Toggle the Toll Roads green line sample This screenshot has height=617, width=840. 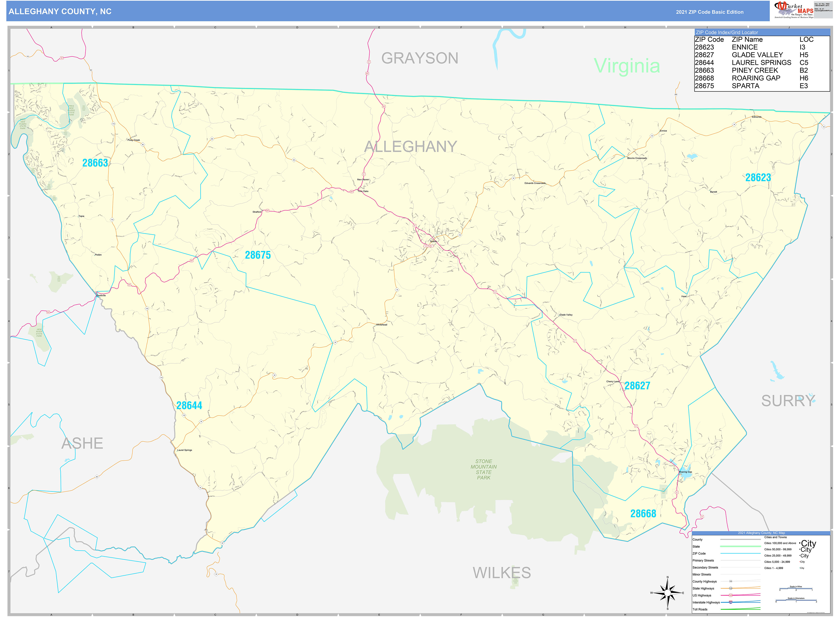point(741,610)
